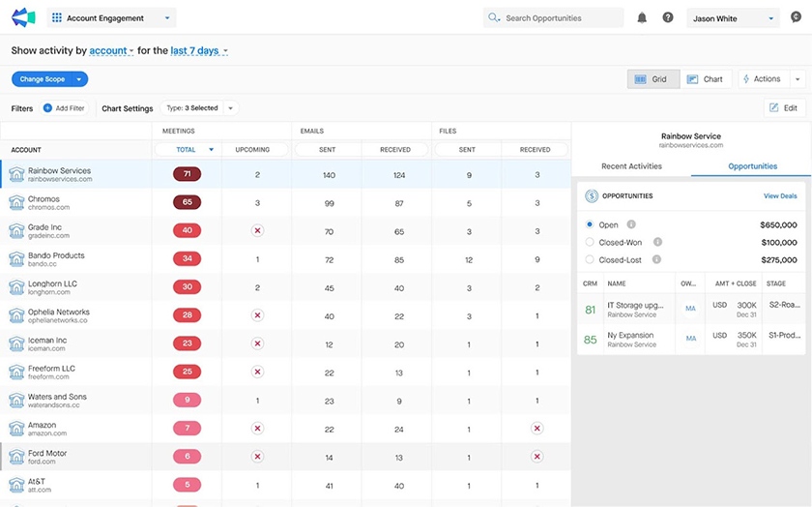This screenshot has height=507, width=812.
Task: Click the X in Amazon files received
Action: 537,429
